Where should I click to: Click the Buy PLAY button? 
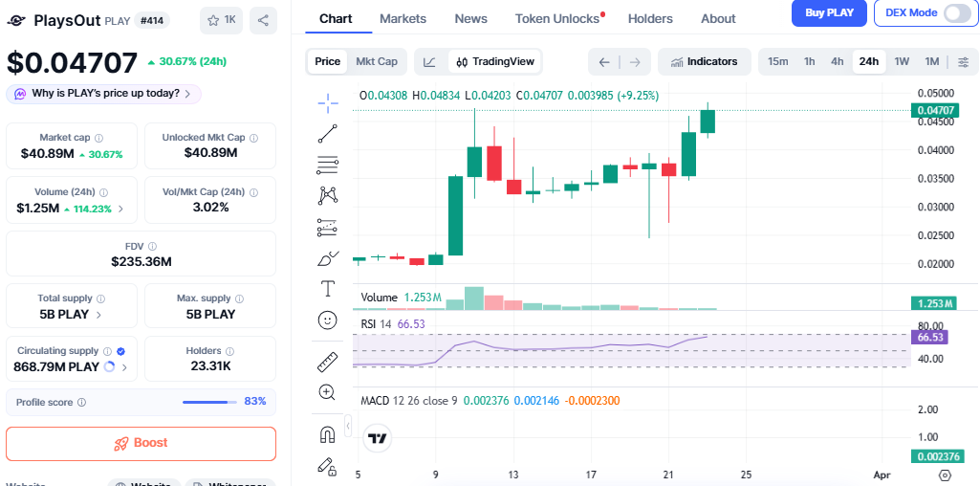(829, 13)
